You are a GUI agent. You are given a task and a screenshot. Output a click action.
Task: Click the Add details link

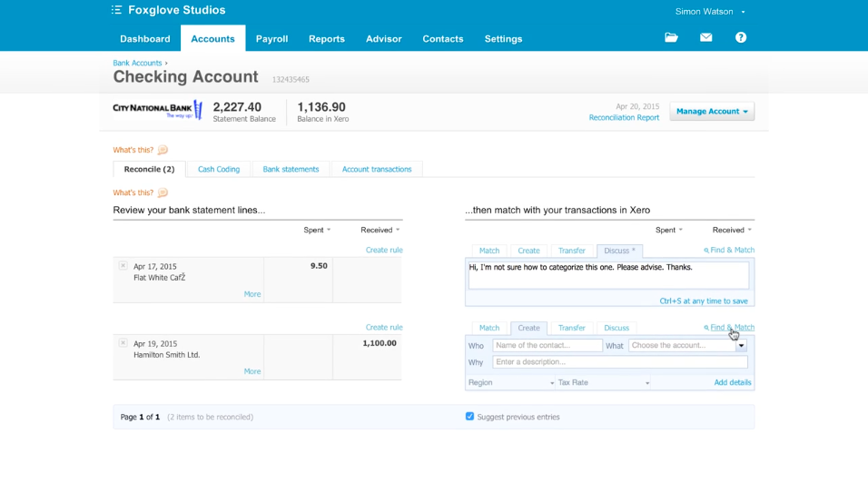[x=733, y=382]
